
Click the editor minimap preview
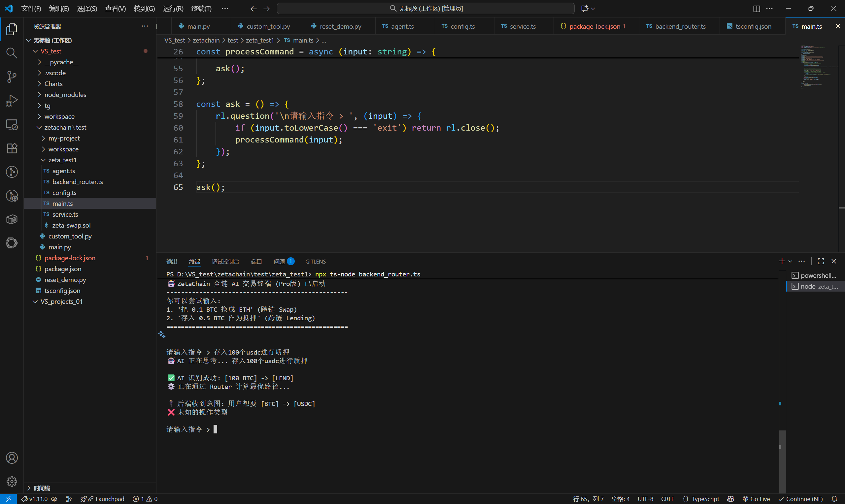coord(819,67)
